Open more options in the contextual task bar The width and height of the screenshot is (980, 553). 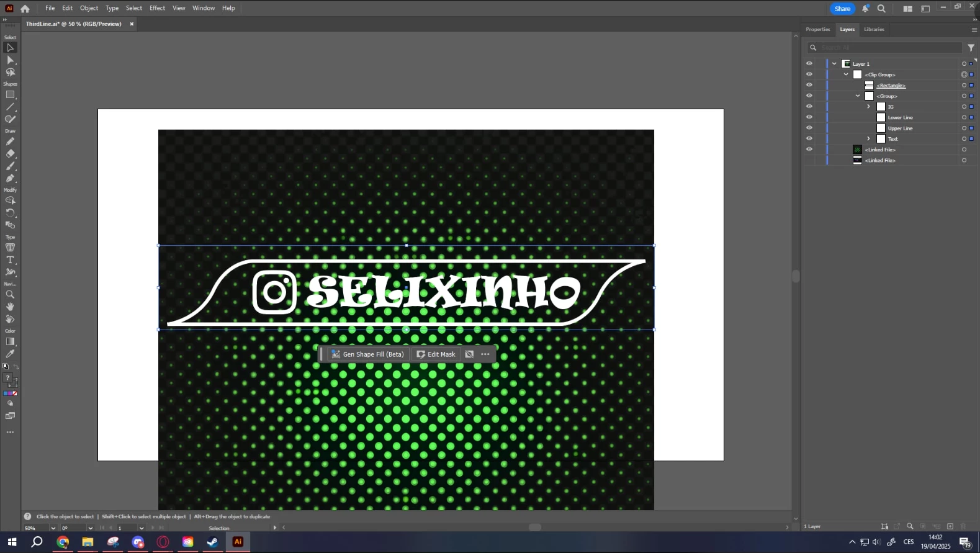point(485,354)
